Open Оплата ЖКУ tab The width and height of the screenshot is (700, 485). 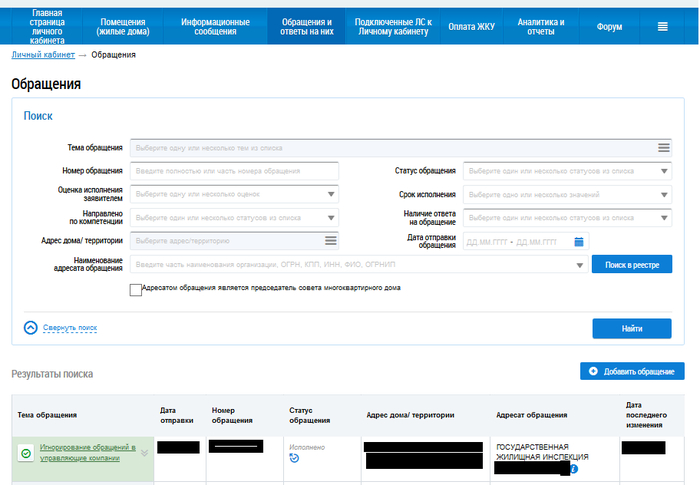471,27
